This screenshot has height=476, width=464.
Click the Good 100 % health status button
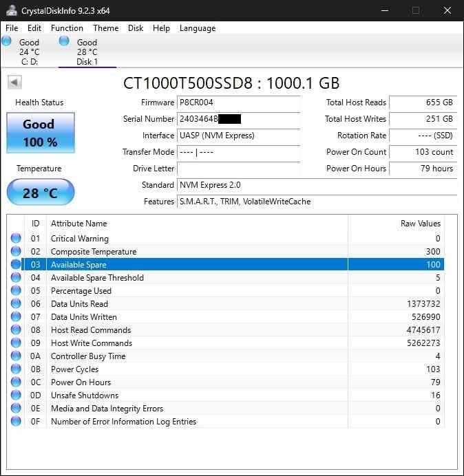click(x=41, y=133)
